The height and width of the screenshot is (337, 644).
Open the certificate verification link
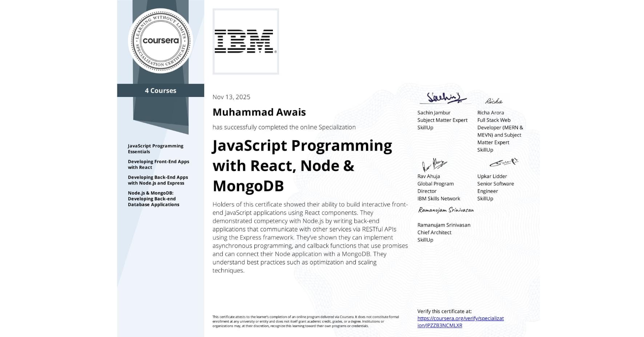click(x=460, y=322)
